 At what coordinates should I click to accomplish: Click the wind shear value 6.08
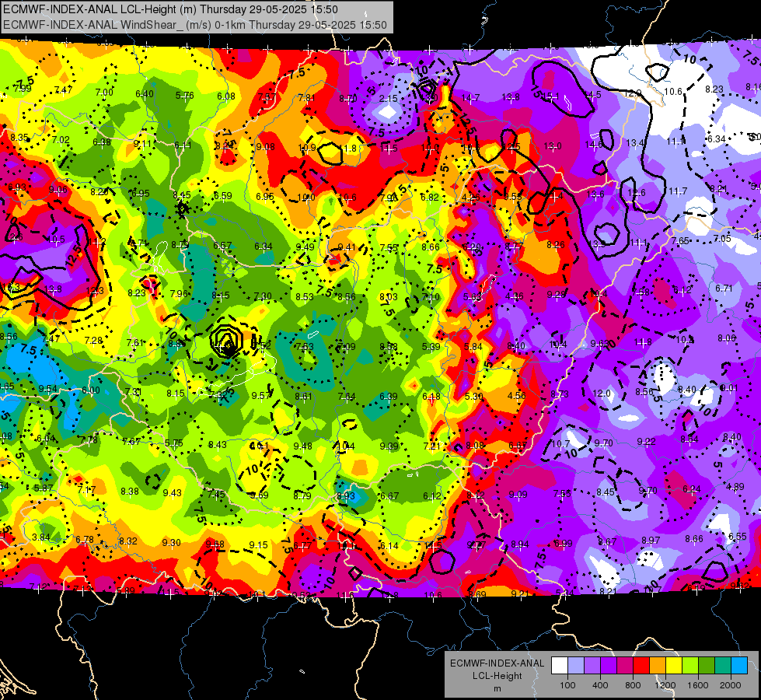(x=226, y=96)
